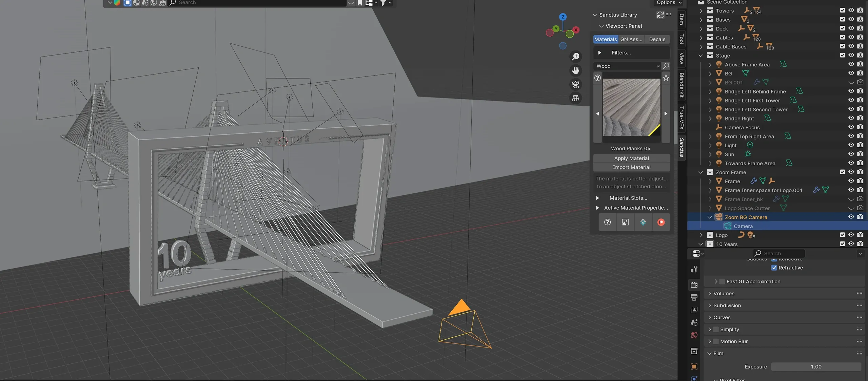Click the properties editor Search field
The height and width of the screenshot is (381, 868).
click(x=778, y=253)
